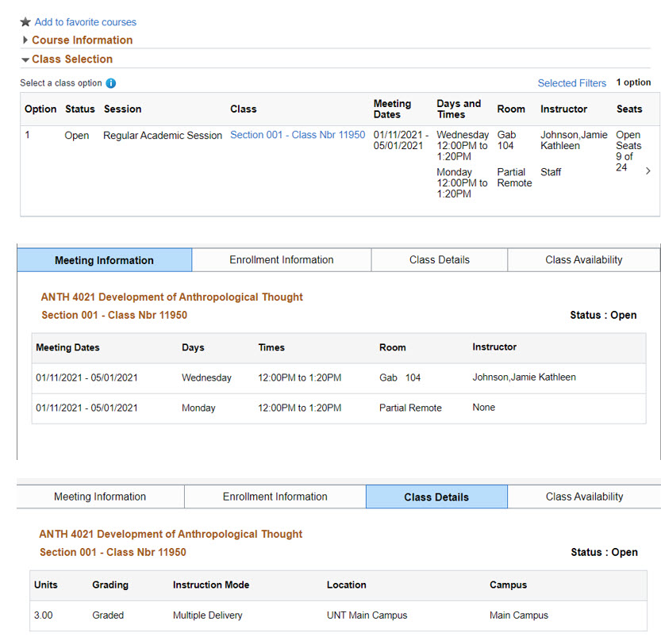Open Section 001 - Class Nbr 11950 link
The image size is (661, 644).
(x=298, y=135)
